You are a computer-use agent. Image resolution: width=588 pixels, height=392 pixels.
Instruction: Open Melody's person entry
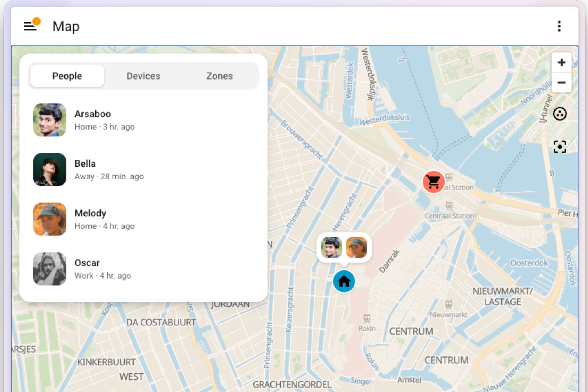coord(143,219)
